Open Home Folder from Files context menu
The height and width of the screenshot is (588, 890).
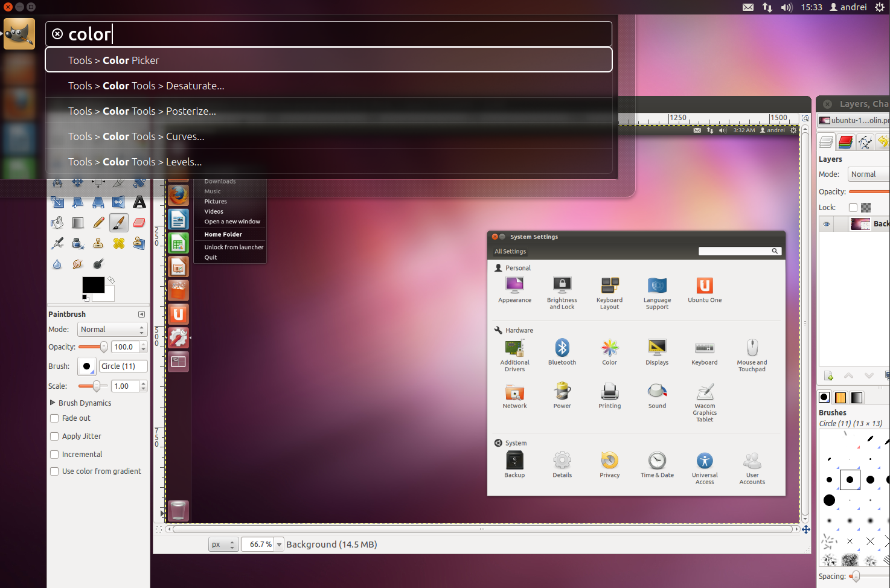click(223, 234)
